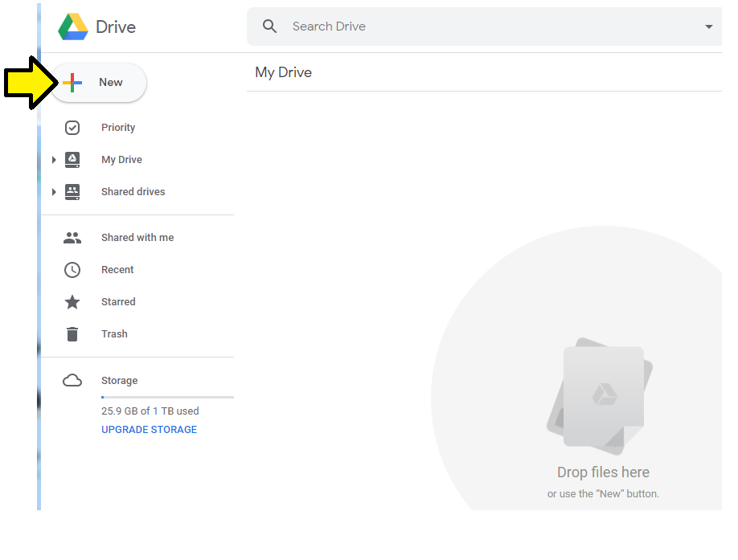Click the Drive product name text
Image resolution: width=738 pixels, height=560 pixels.
[x=116, y=27]
